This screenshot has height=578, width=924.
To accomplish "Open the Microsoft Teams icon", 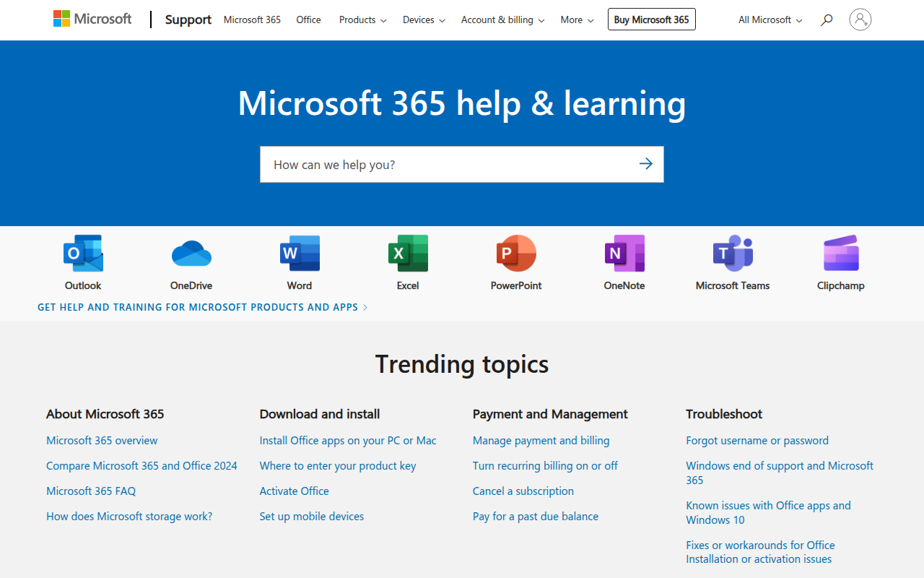I will (733, 253).
